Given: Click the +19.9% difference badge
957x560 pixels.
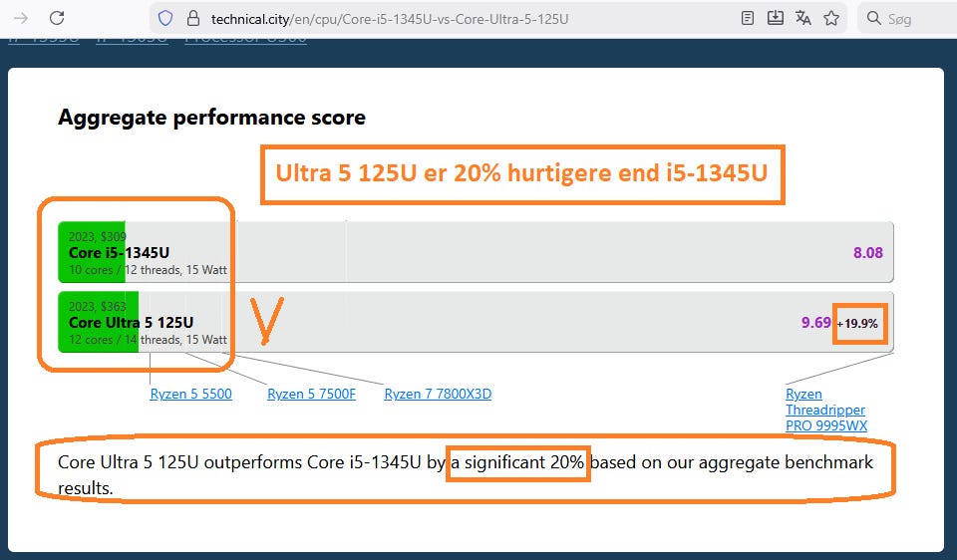Looking at the screenshot, I should tap(857, 324).
